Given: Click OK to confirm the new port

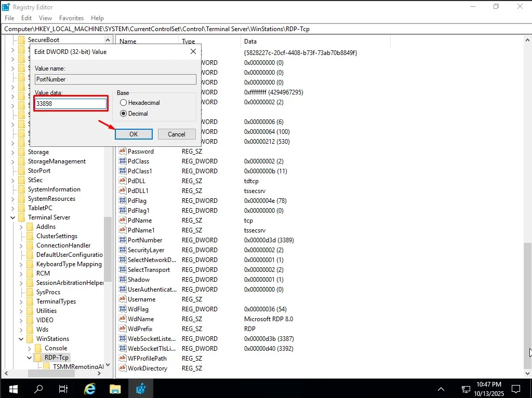Looking at the screenshot, I should coord(134,134).
